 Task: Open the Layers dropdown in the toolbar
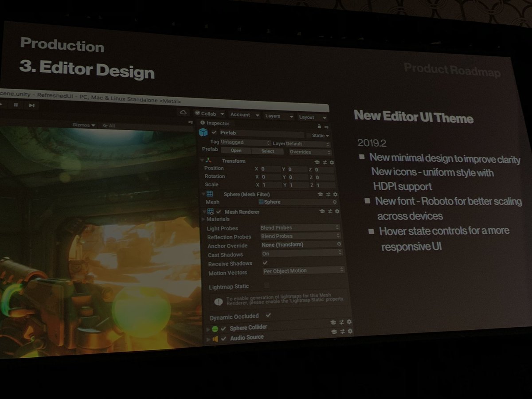(278, 116)
